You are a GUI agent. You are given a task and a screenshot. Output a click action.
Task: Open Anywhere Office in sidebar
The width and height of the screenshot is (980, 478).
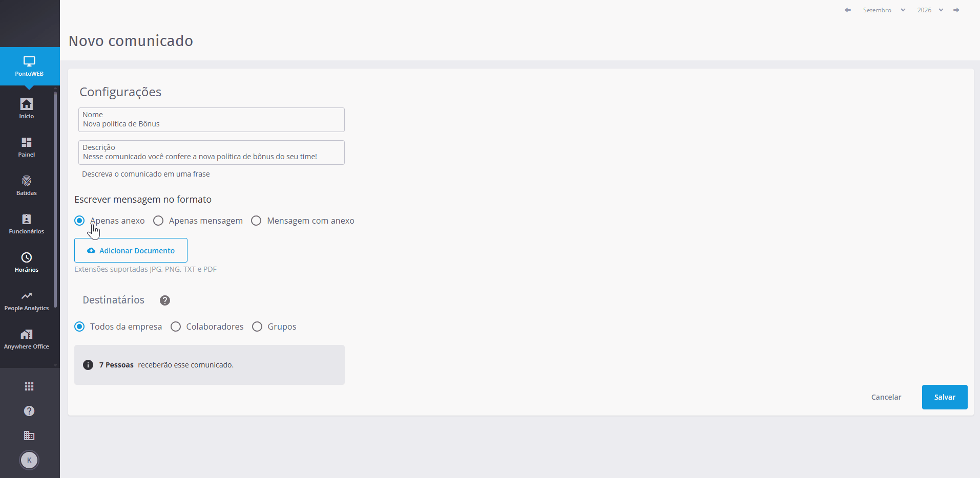(27, 339)
